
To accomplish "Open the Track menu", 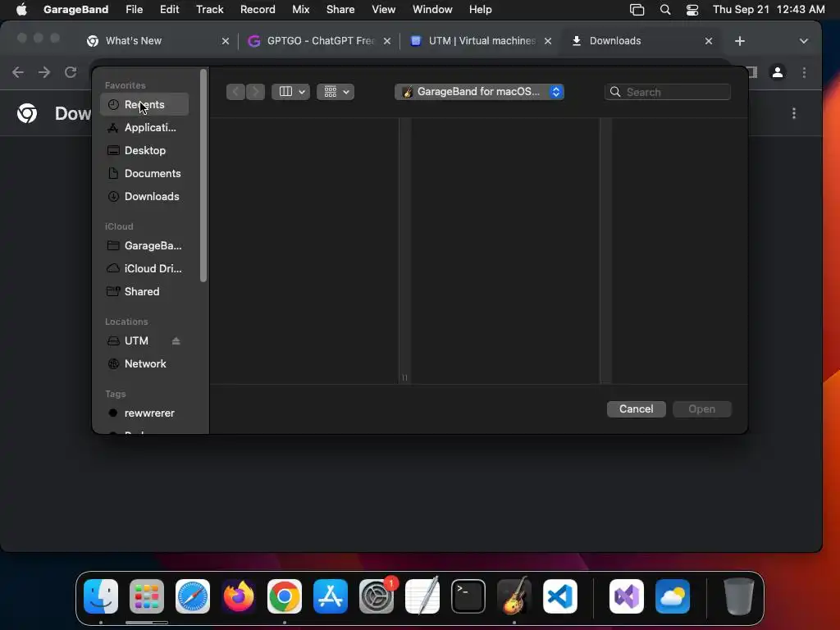I will pos(209,10).
